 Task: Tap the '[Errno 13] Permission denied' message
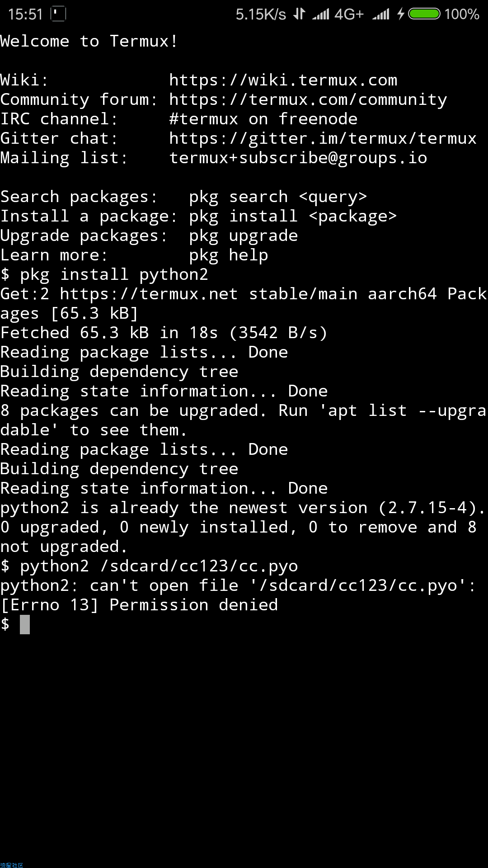tap(140, 605)
